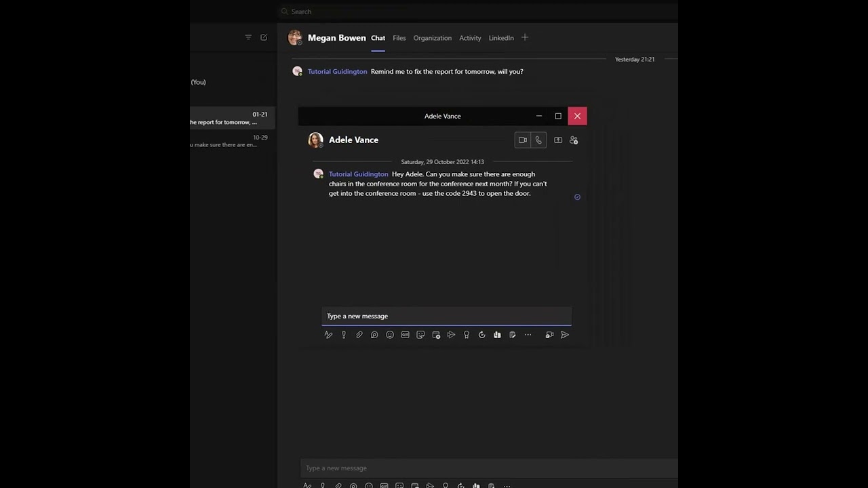The height and width of the screenshot is (488, 868).
Task: Click the message seen status icon
Action: tap(577, 197)
